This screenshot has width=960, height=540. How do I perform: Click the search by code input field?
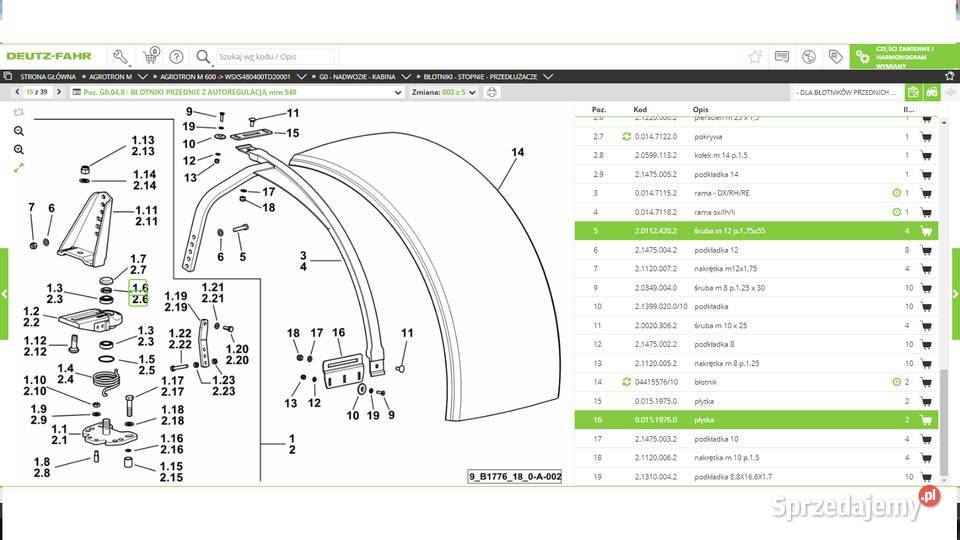point(276,57)
